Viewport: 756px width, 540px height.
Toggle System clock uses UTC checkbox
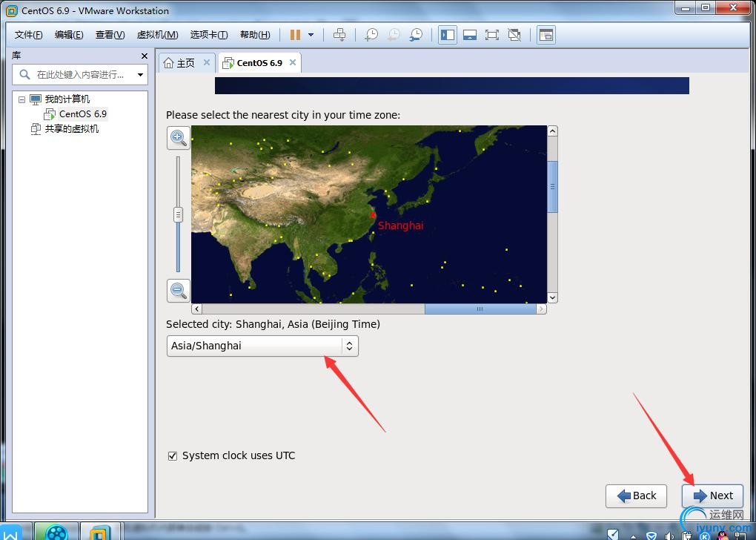[173, 456]
